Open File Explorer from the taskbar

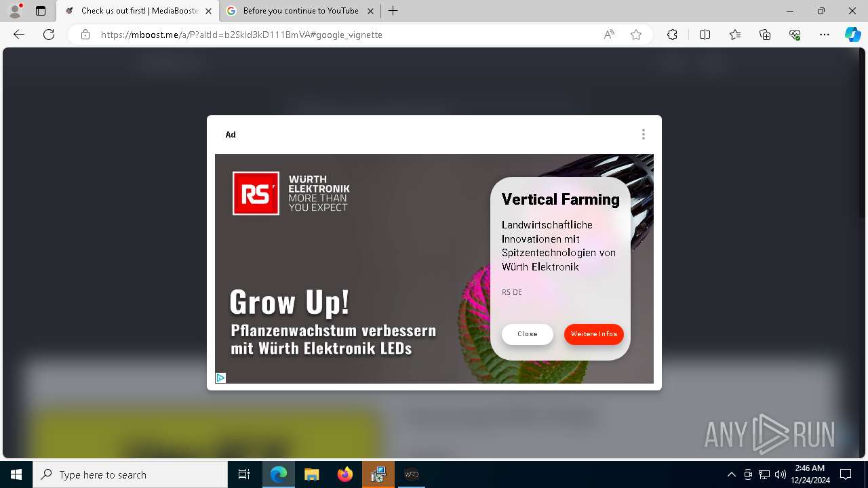(311, 474)
